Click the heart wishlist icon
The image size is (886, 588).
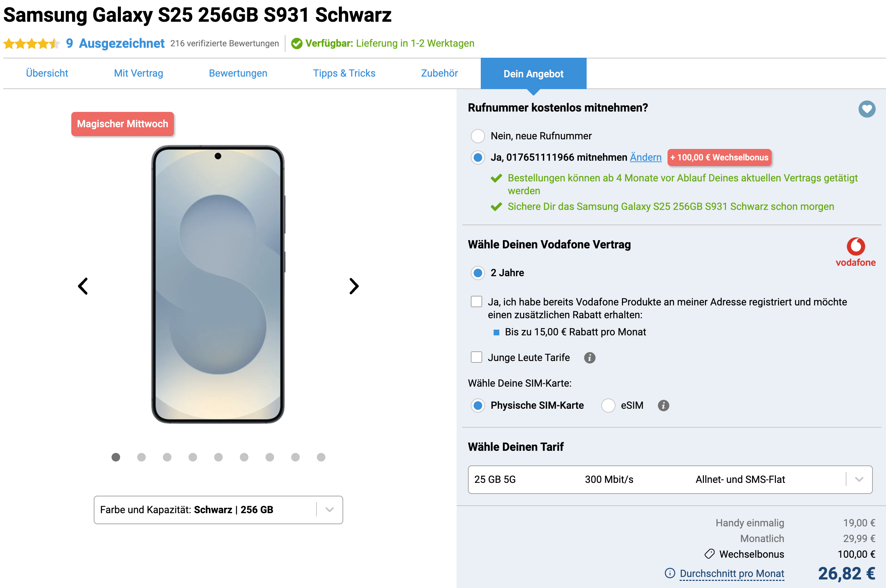pos(866,109)
